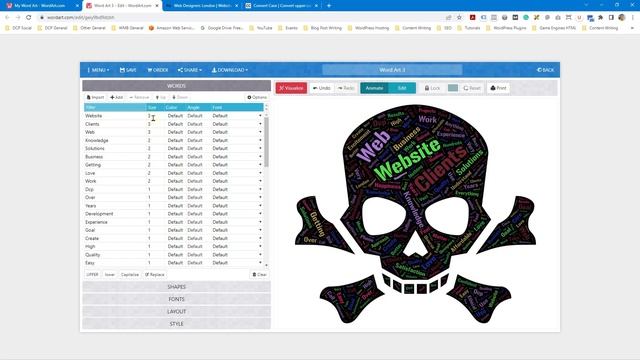Click the Redo button
The image size is (640, 360).
pos(346,88)
